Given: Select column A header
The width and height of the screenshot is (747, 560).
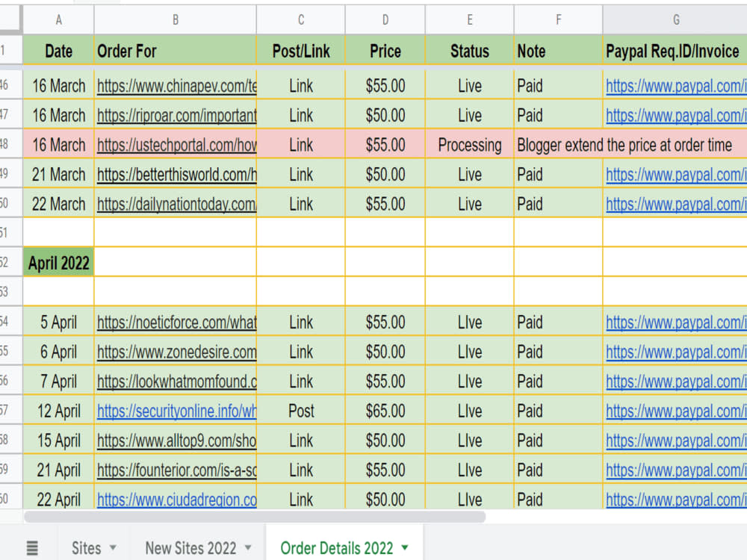Looking at the screenshot, I should coord(58,19).
